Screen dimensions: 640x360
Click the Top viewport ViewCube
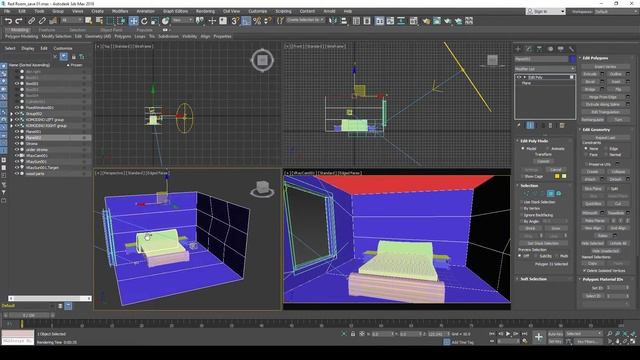point(262,60)
